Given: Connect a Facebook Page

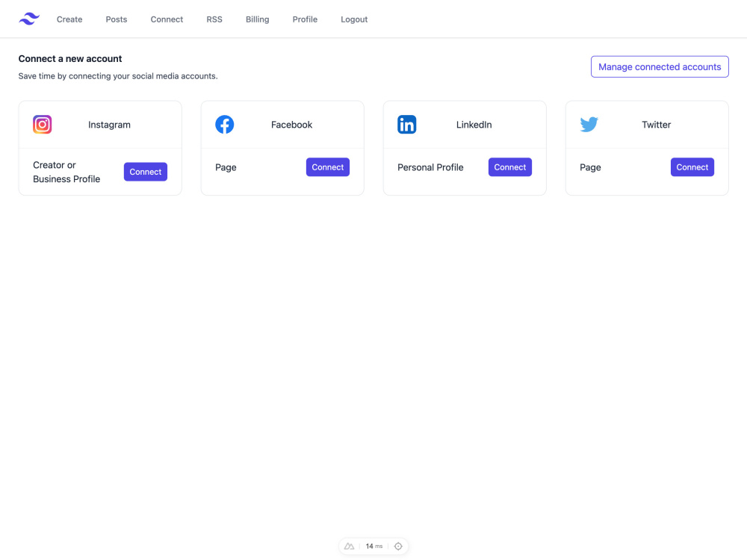Looking at the screenshot, I should coord(328,167).
